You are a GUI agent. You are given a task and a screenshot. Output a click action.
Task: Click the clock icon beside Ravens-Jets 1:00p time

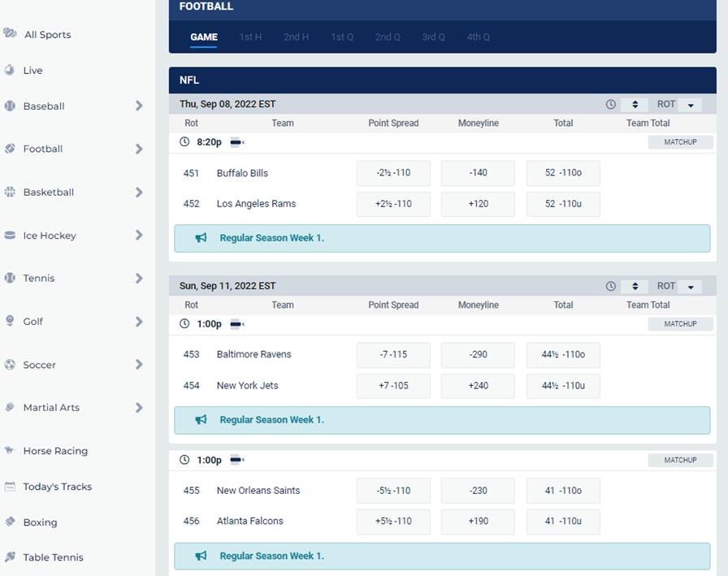(x=184, y=323)
